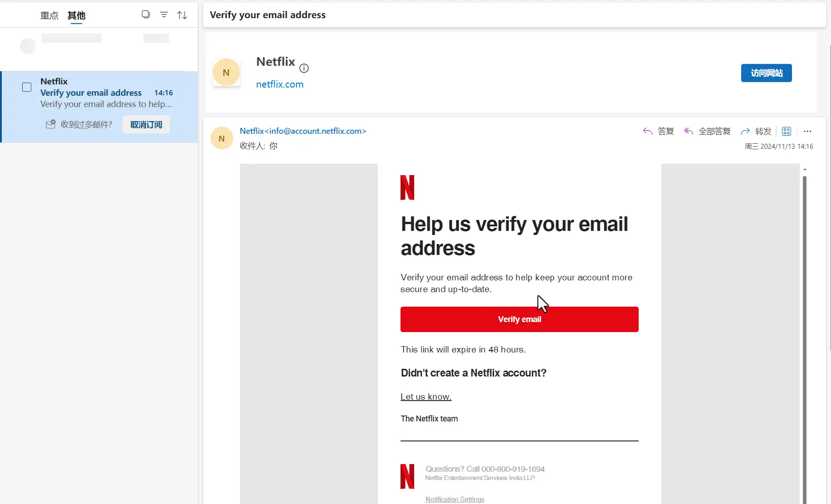This screenshot has height=504, width=831.
Task: Open the more actions ellipsis menu
Action: 807,131
